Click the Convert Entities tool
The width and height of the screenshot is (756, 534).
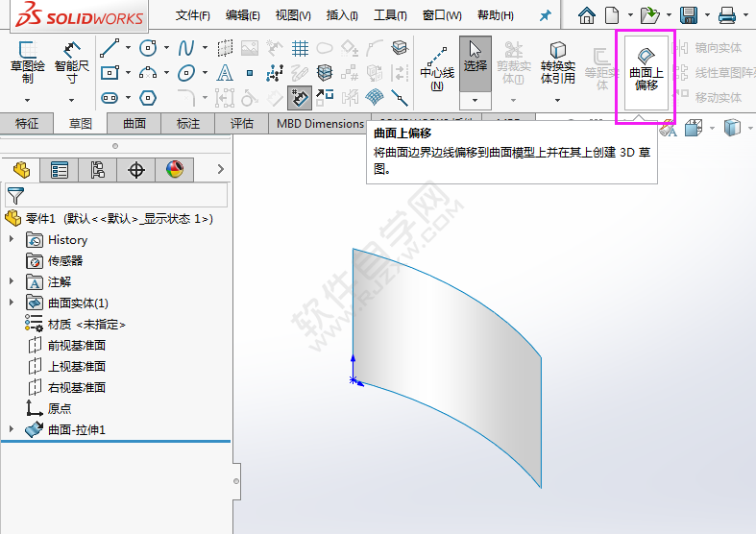pyautogui.click(x=557, y=63)
